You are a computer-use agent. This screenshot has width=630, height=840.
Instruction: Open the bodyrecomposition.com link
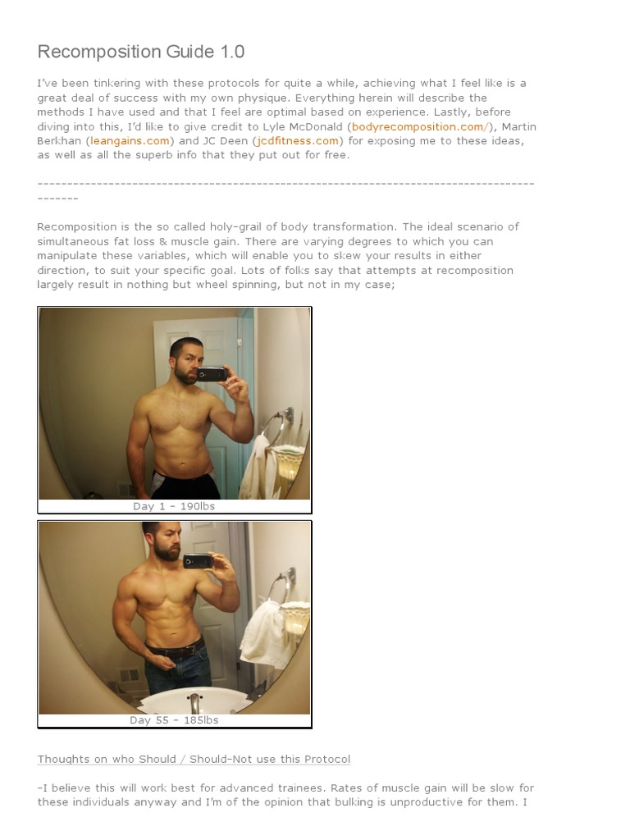(421, 127)
